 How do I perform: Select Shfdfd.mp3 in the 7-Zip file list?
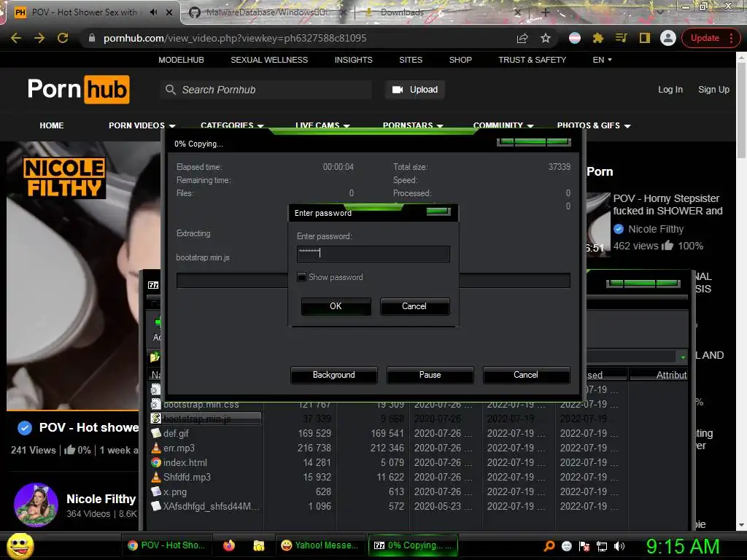pyautogui.click(x=187, y=477)
